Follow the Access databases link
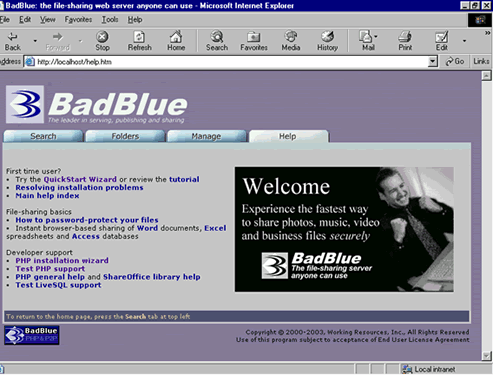Viewport: 500px width, 375px height. (x=86, y=236)
